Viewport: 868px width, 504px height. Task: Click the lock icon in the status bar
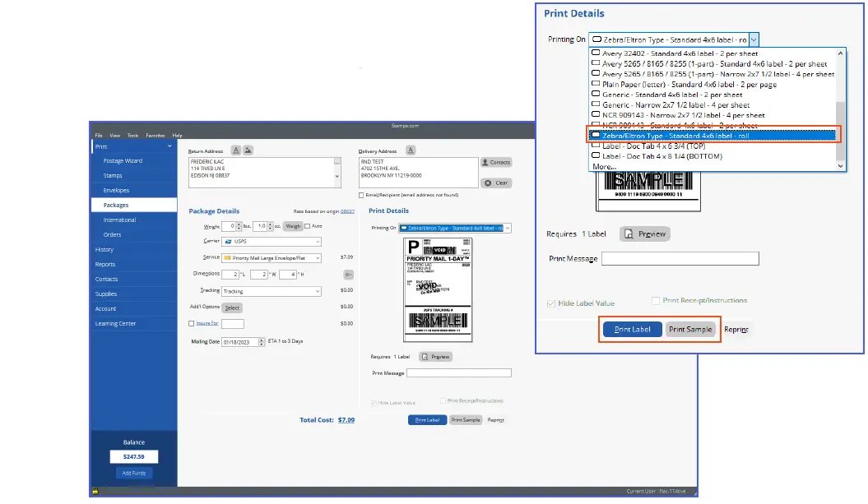[x=95, y=491]
